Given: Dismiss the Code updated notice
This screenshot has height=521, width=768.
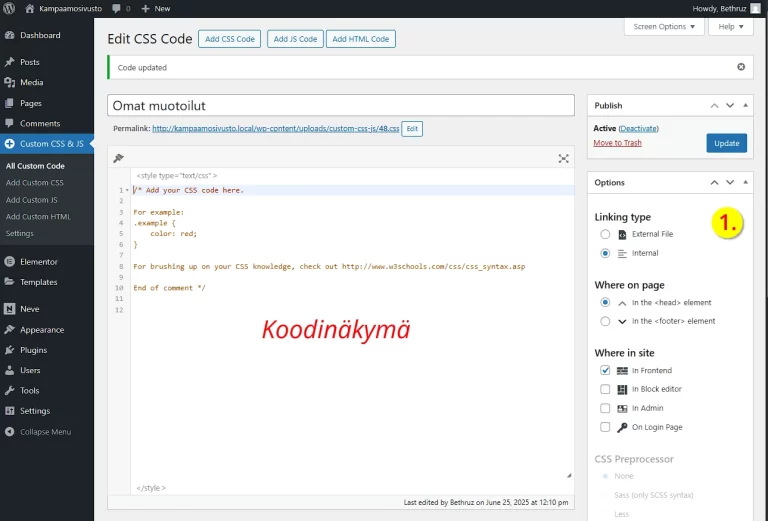Looking at the screenshot, I should tap(741, 67).
